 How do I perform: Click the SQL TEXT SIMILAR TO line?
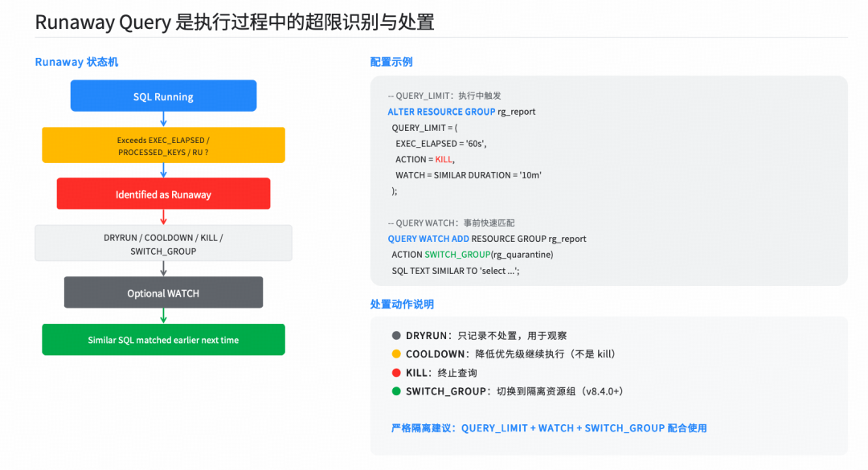pos(456,271)
